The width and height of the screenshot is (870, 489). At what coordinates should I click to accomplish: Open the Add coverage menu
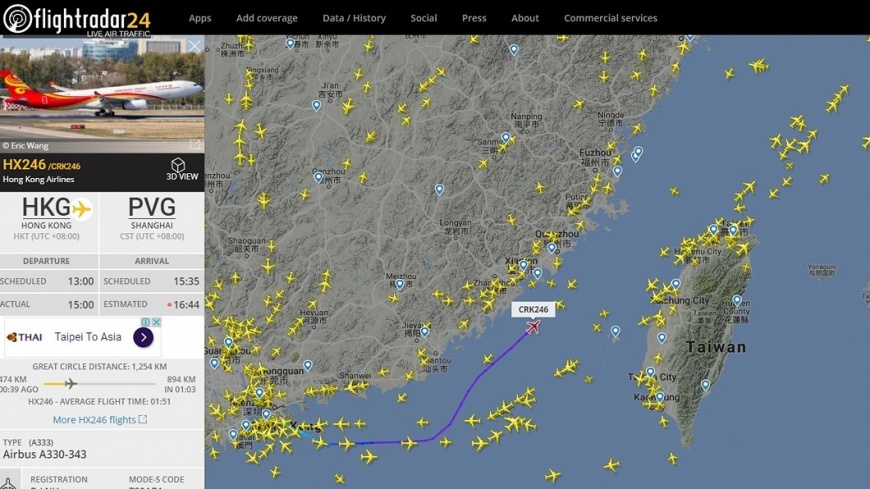(267, 18)
